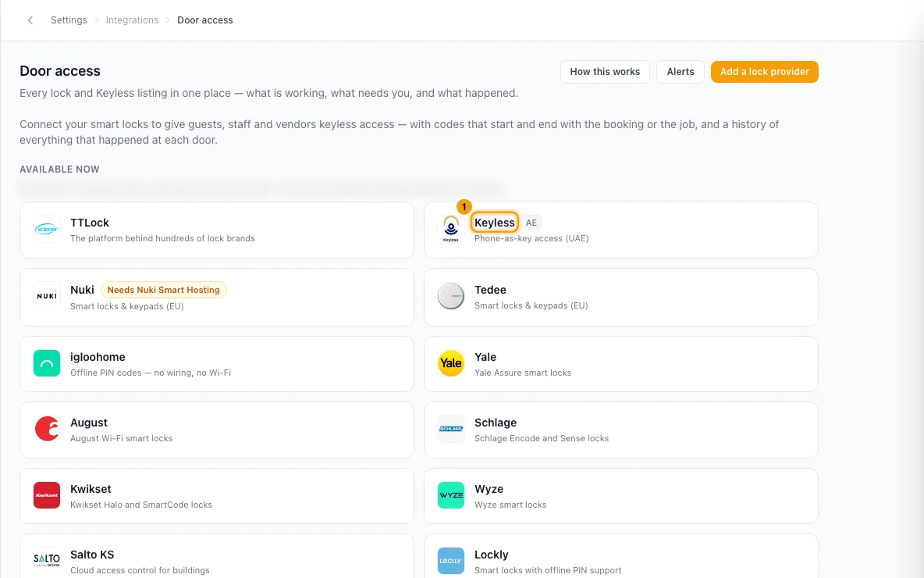Select the August provider name
Viewport: 924px width, 578px height.
click(89, 423)
